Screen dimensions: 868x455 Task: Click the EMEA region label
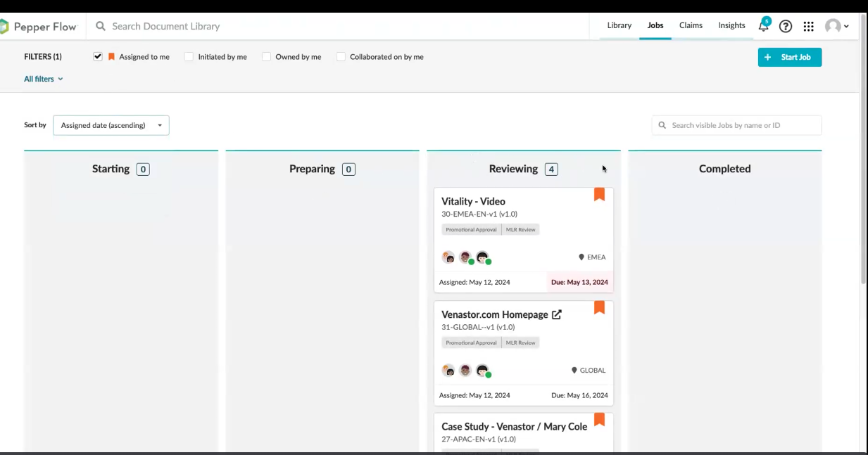[x=596, y=257]
